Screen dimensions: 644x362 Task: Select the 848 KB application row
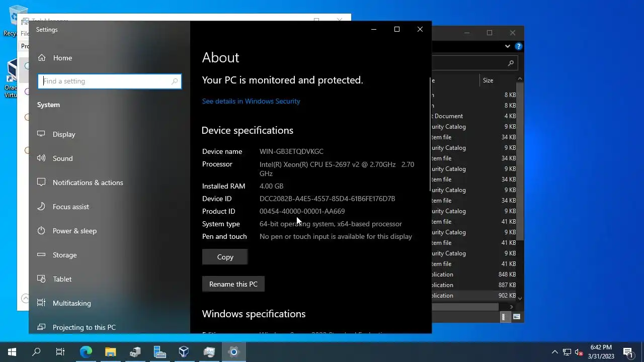[x=474, y=275]
